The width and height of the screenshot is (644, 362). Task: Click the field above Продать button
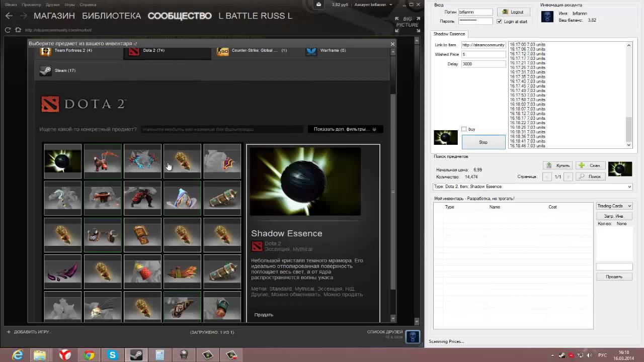tap(614, 267)
